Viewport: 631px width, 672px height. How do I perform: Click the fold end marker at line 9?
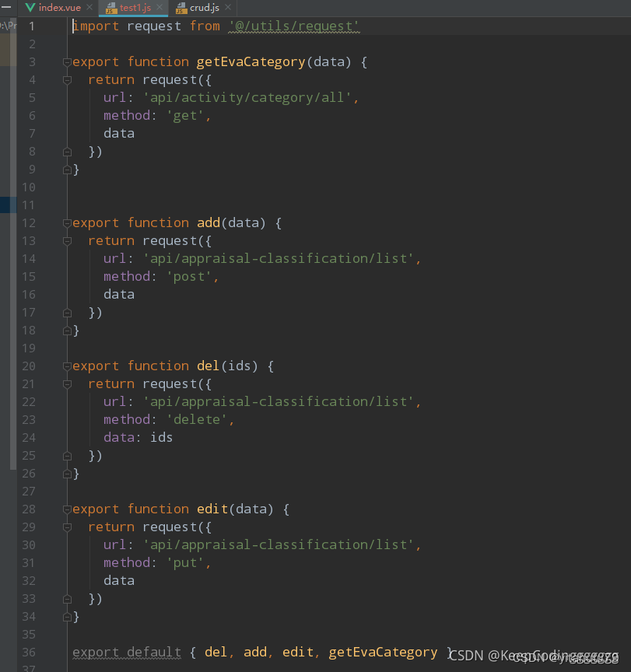click(67, 170)
